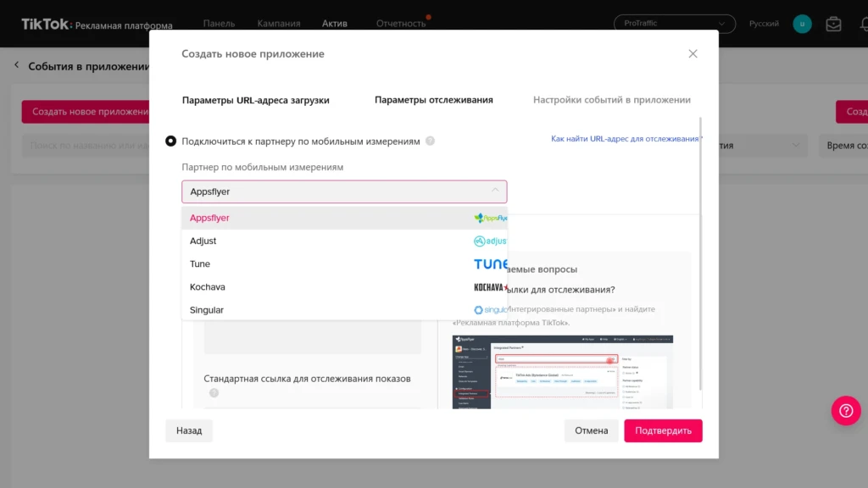
Task: Go to Параметры URL-адреса загрузки step
Action: pos(255,100)
